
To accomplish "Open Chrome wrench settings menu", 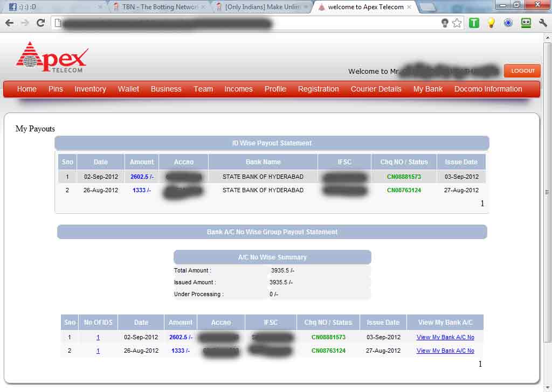I will point(543,23).
